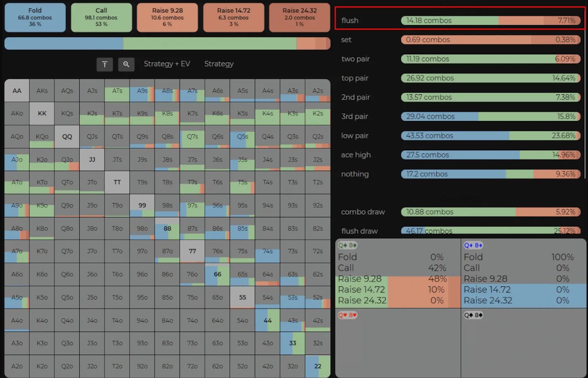Switch to Strategy + EV view
This screenshot has height=378, width=588.
pos(167,64)
